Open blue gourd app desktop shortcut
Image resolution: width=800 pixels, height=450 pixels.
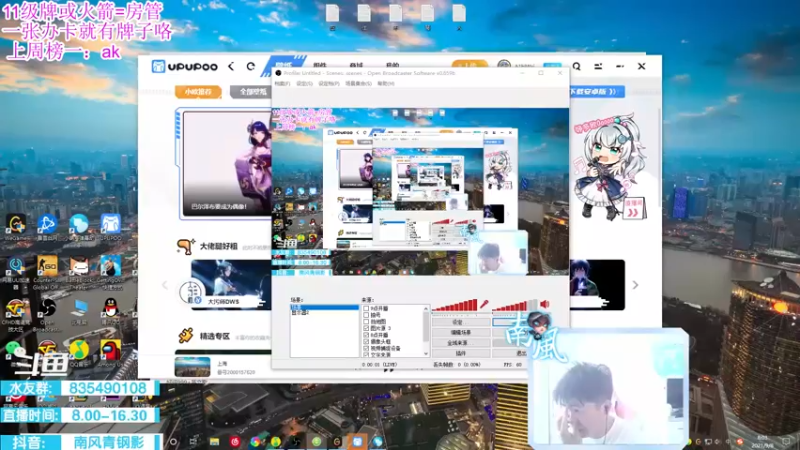[x=79, y=224]
